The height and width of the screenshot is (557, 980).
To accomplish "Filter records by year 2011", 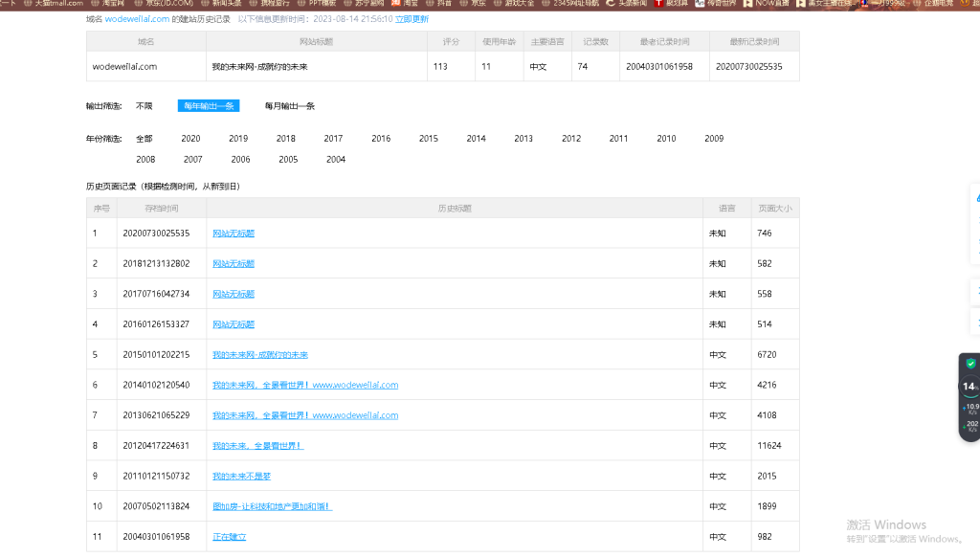I will click(618, 139).
